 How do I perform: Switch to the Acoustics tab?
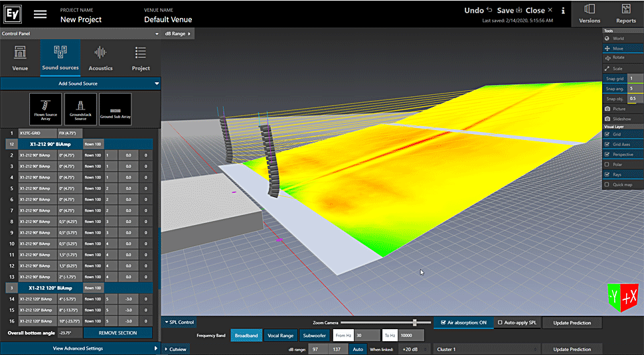coord(101,58)
